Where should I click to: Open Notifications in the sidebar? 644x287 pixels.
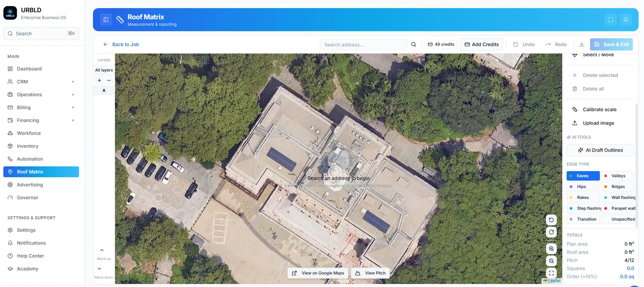point(41,243)
